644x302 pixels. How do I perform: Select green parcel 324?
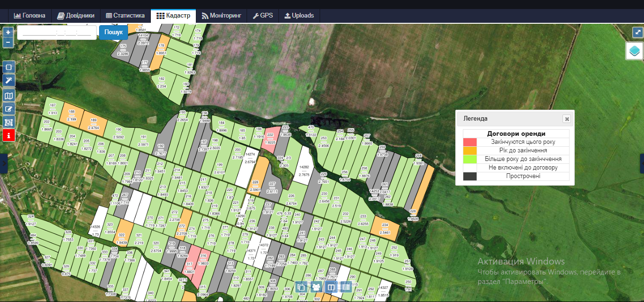click(x=32, y=220)
